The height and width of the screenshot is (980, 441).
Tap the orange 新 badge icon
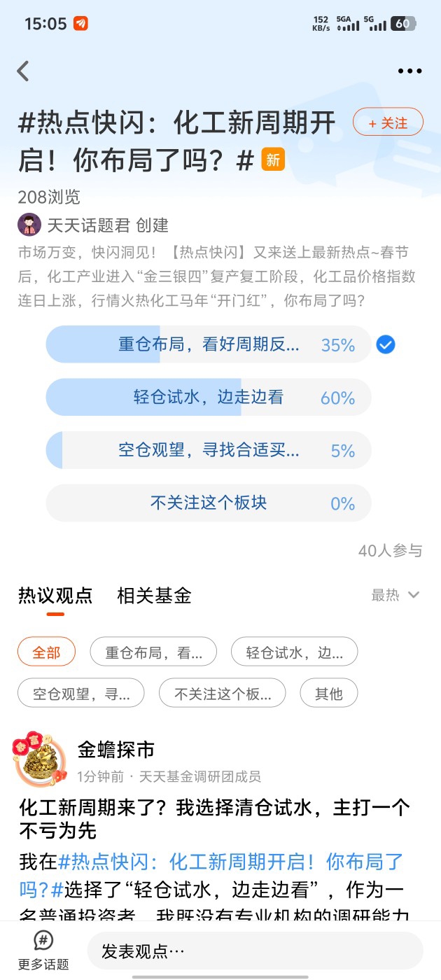pyautogui.click(x=273, y=160)
